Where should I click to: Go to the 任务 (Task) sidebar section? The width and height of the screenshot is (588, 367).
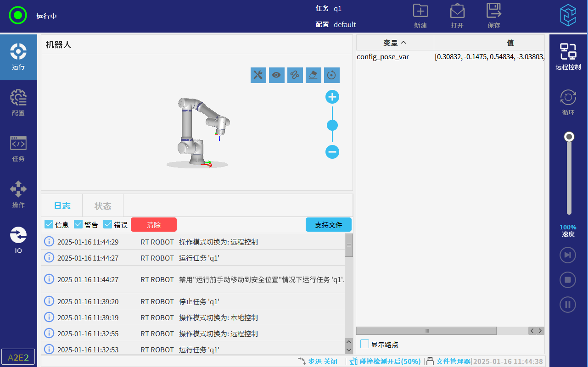point(18,149)
